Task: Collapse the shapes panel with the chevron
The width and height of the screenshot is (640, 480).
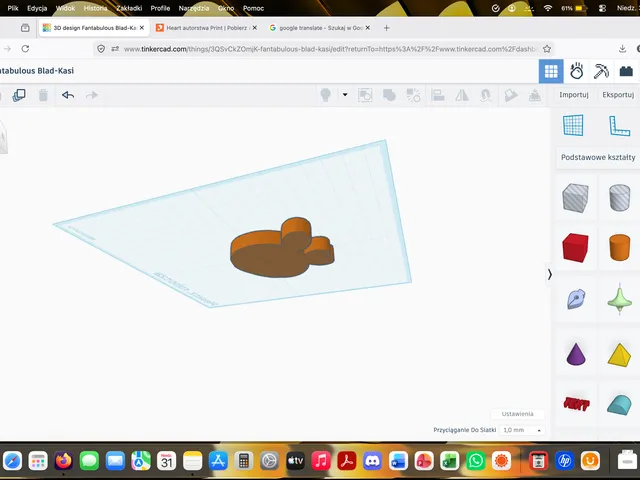Action: pyautogui.click(x=550, y=274)
